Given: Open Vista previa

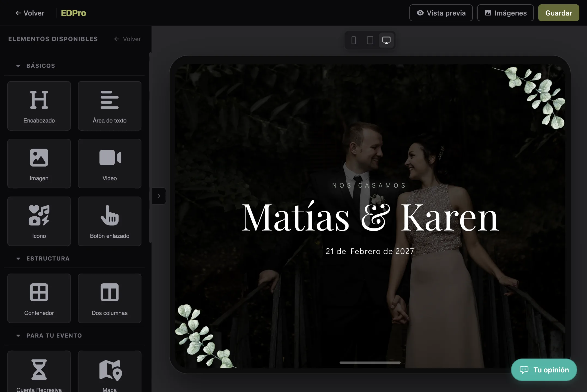Looking at the screenshot, I should click(x=441, y=13).
